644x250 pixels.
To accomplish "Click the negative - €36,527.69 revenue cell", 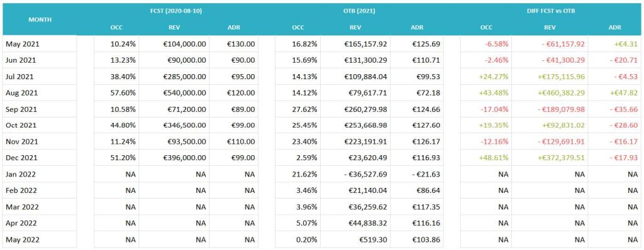I will tap(355, 174).
